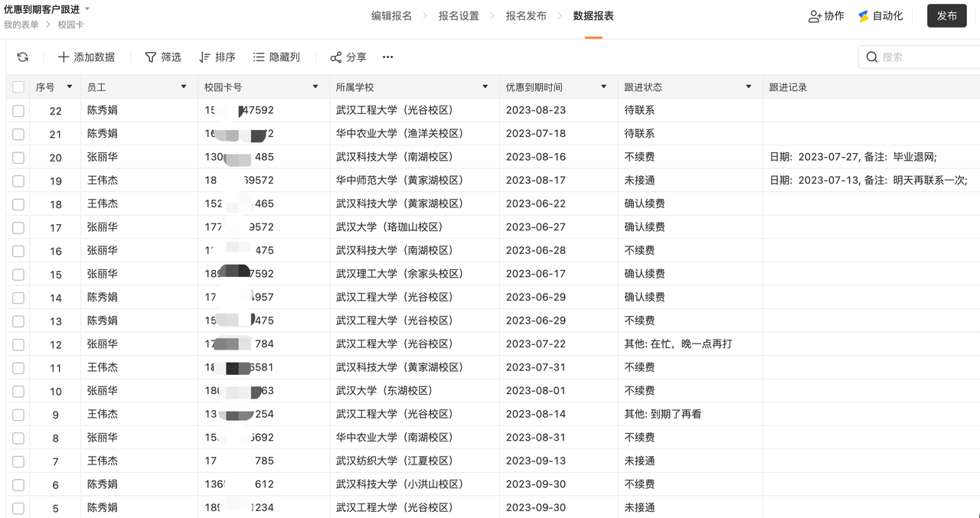Open 协作 collaboration panel
980x518 pixels.
(826, 16)
